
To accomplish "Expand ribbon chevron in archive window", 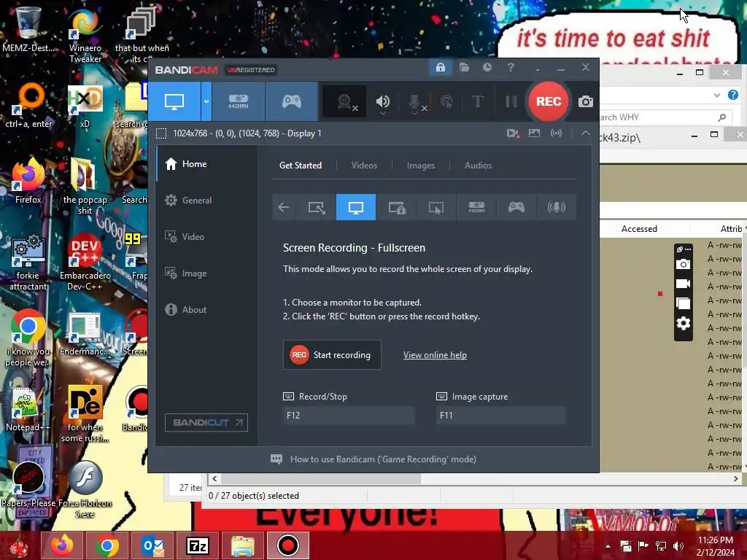I will point(716,95).
